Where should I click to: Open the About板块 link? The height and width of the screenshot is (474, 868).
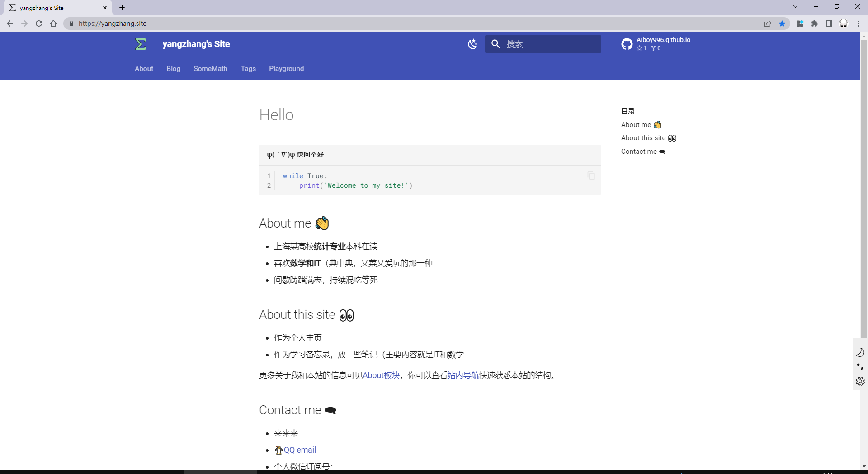[x=381, y=375]
